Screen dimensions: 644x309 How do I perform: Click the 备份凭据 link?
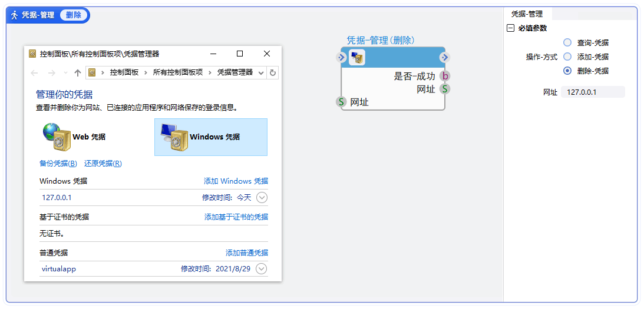point(58,164)
